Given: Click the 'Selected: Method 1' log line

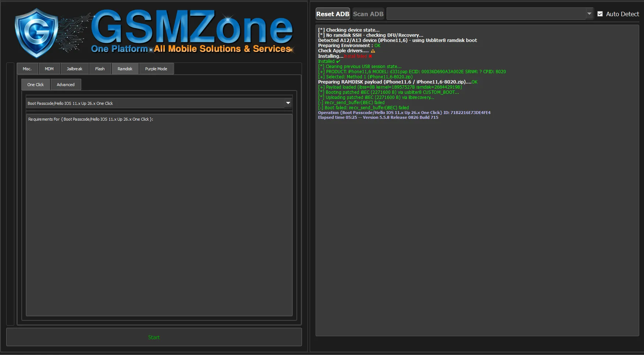Looking at the screenshot, I should coord(365,77).
